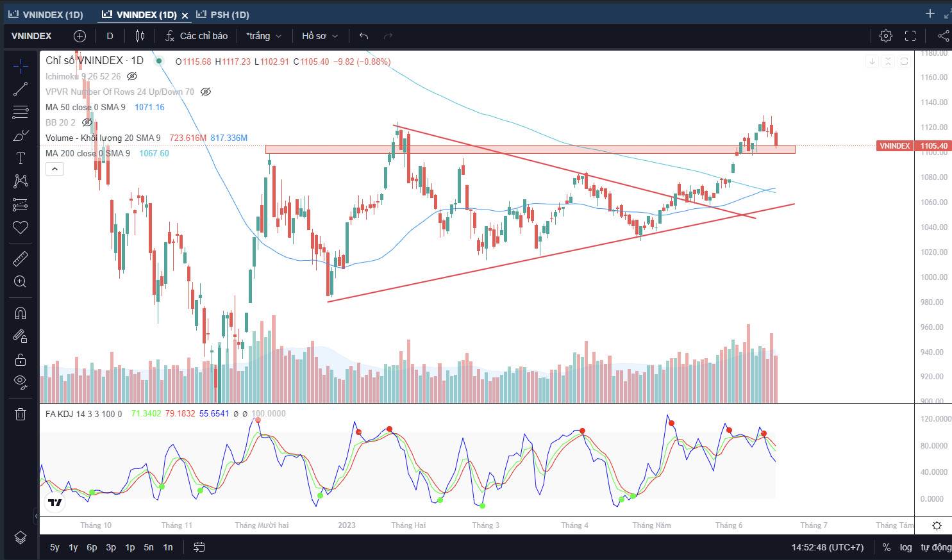Select the 'FA KDJ 14 3 3 100 0' legend
This screenshot has height=560, width=952.
click(83, 414)
